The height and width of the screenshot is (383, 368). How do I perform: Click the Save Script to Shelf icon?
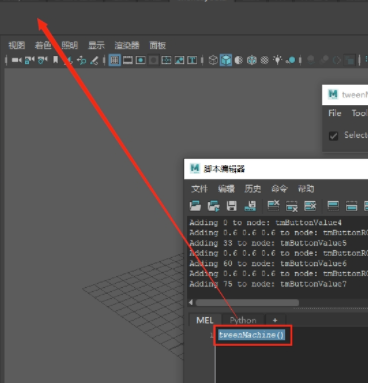[250, 206]
